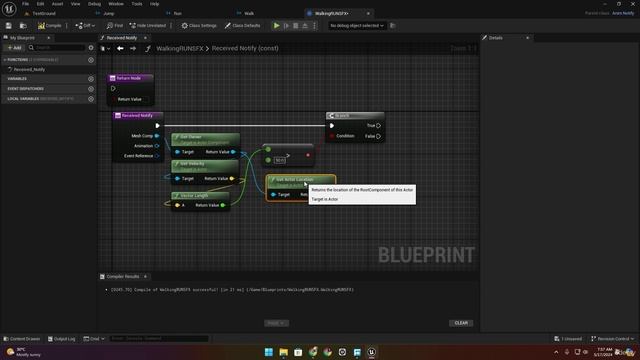Open the Debug menu
Screen dimensions: 640x360
(94, 4)
